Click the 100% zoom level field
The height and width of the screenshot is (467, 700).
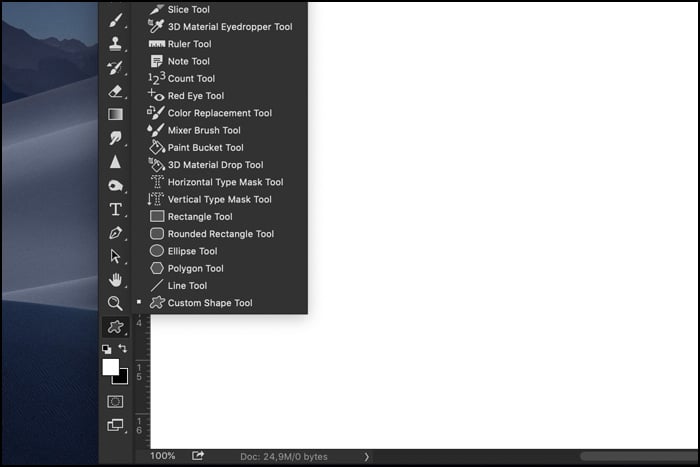162,456
